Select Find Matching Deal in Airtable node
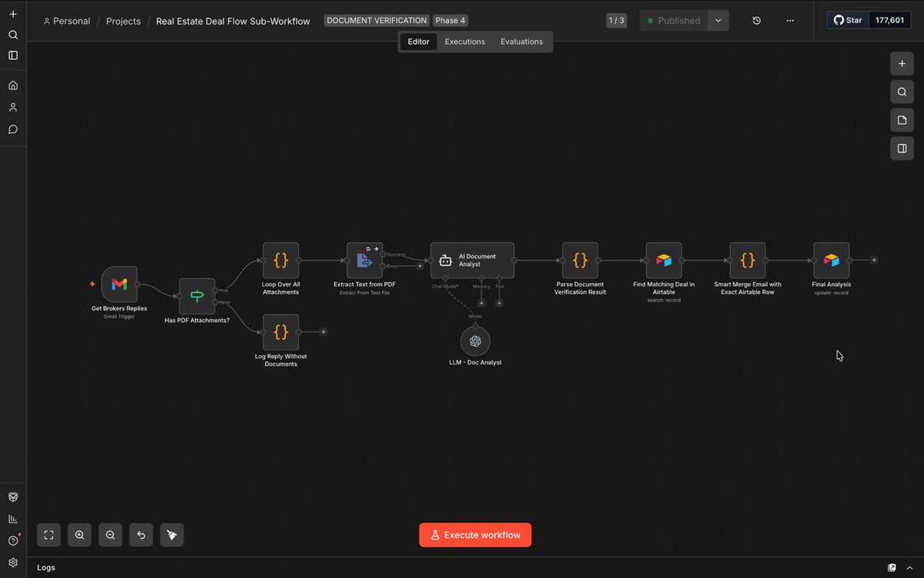Image resolution: width=924 pixels, height=578 pixels. click(x=664, y=260)
